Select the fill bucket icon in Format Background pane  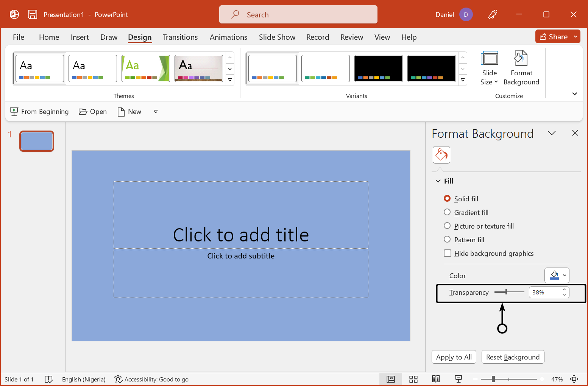(x=441, y=154)
